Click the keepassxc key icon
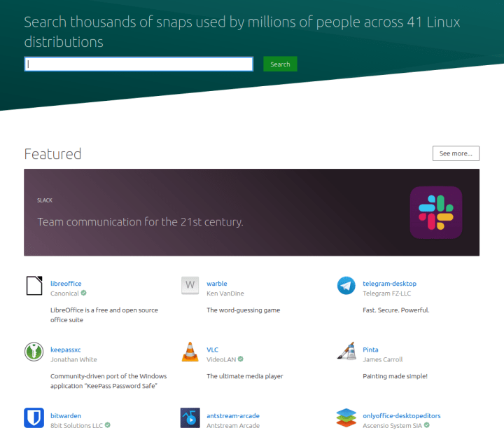504x435 pixels. pyautogui.click(x=34, y=352)
